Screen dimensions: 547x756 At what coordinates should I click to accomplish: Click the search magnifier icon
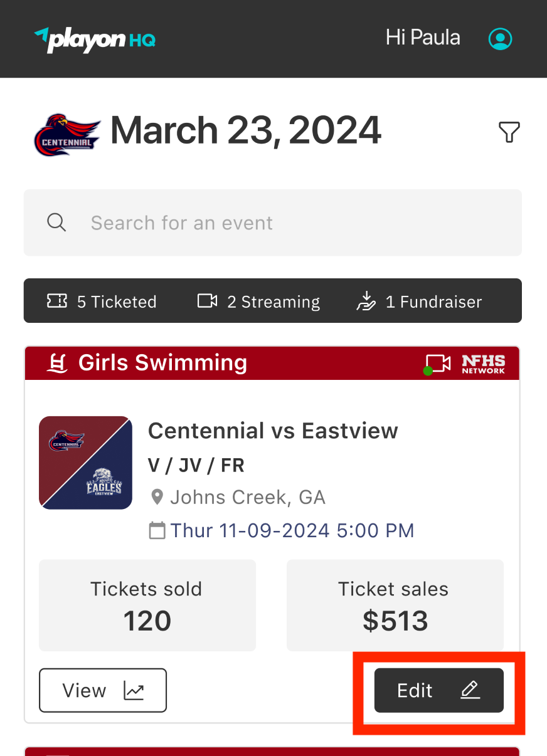point(56,223)
